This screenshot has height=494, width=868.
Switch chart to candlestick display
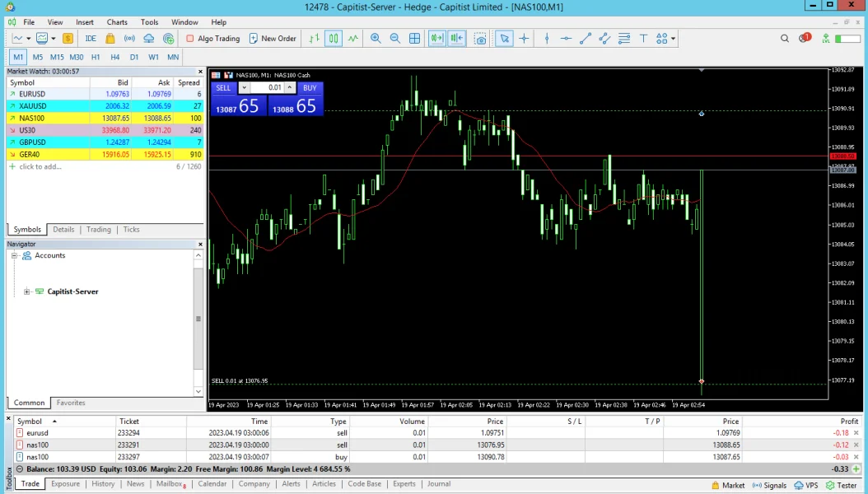pos(334,39)
